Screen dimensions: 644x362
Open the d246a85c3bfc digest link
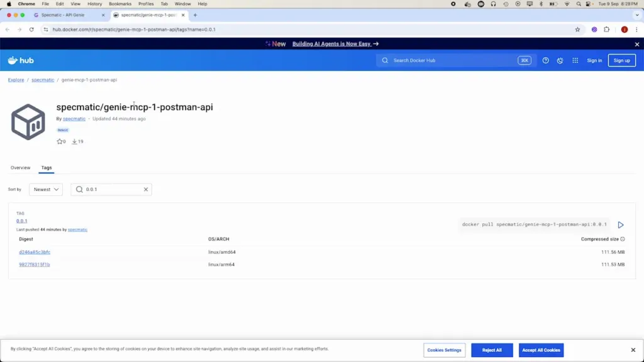click(35, 252)
